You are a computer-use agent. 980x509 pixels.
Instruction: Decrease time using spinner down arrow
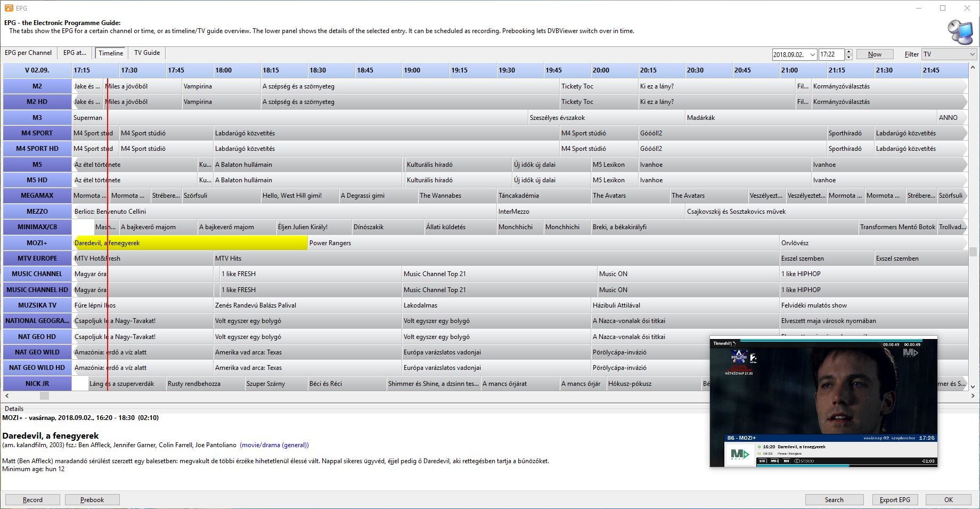(x=849, y=57)
